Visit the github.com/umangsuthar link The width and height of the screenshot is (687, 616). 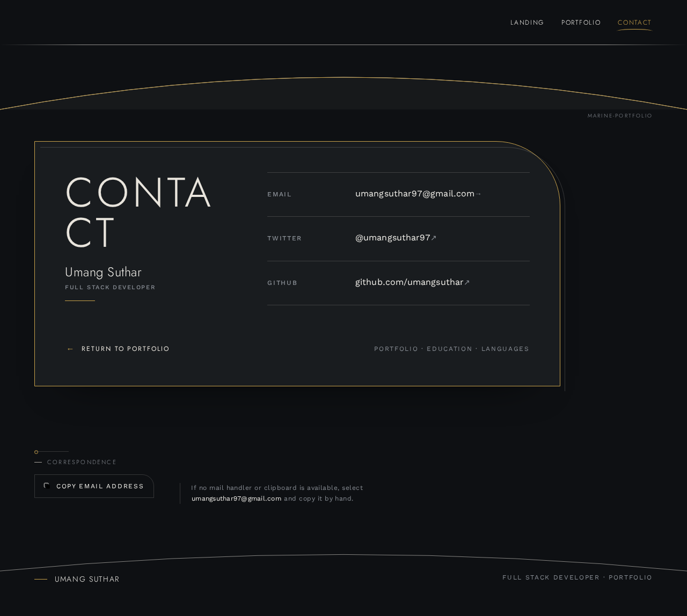pyautogui.click(x=409, y=282)
